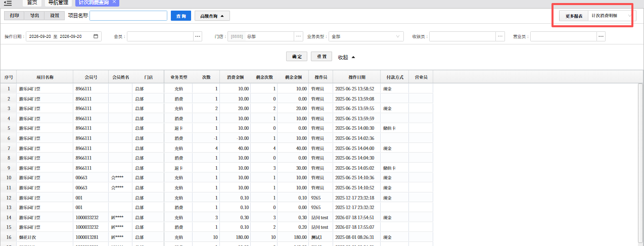The image size is (644, 246).
Task: Sort by the 付款方式 column header
Action: click(x=394, y=77)
